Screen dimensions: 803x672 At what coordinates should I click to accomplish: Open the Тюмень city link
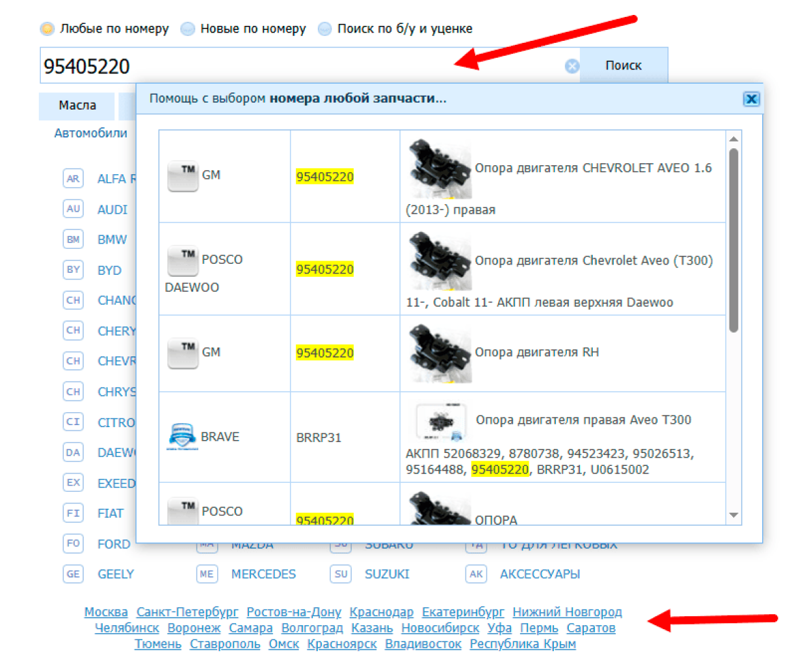tap(159, 644)
